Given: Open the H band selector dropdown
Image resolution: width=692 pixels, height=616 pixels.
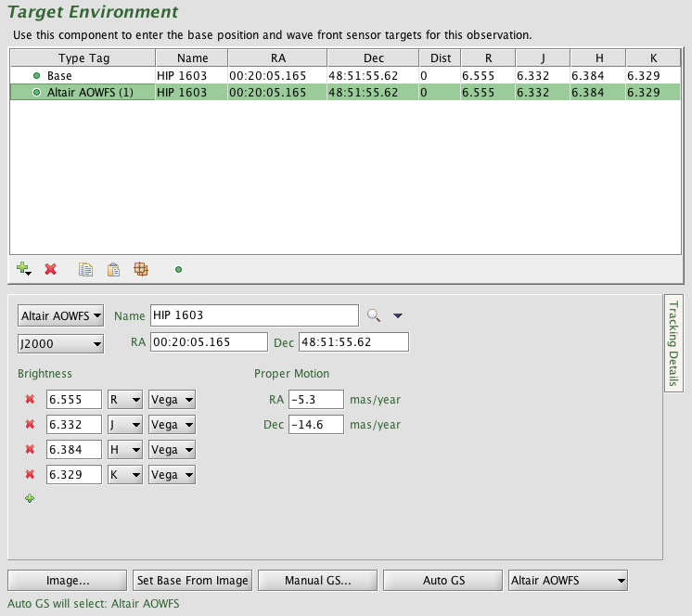Looking at the screenshot, I should [125, 450].
